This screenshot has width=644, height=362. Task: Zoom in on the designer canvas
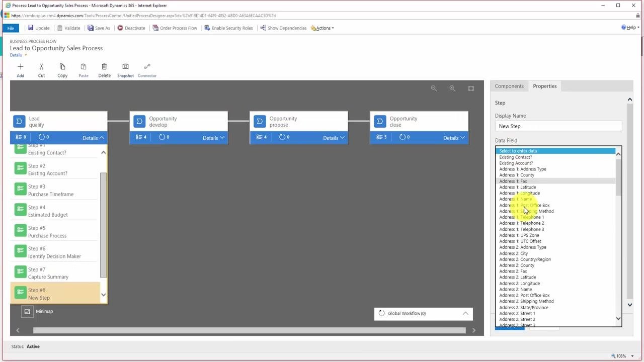(452, 88)
